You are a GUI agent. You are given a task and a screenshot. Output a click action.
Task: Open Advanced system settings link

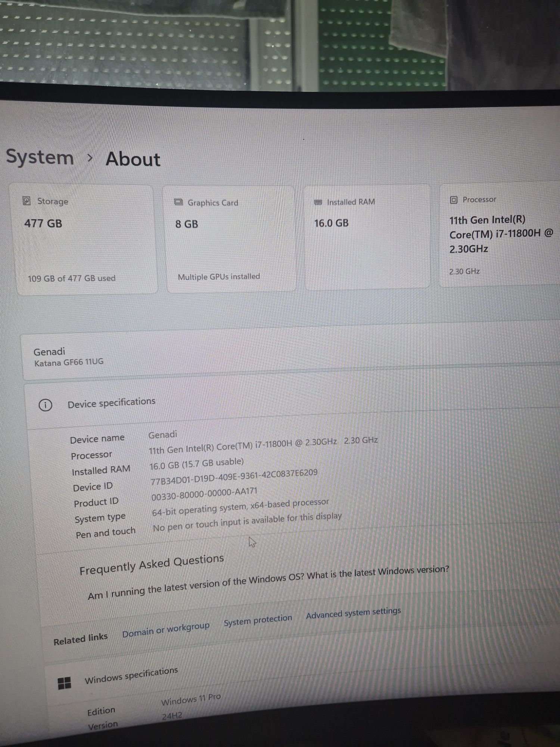pos(354,613)
